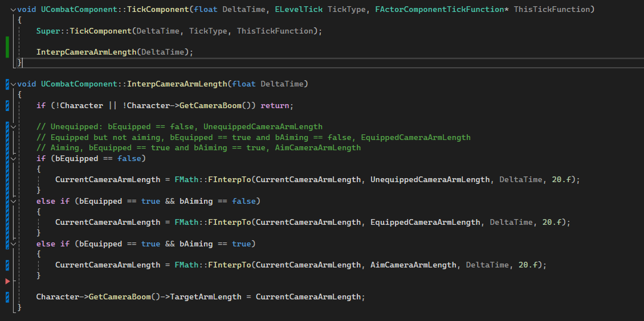This screenshot has width=644, height=321.
Task: Fold the else-if block checking bAiming == true
Action: click(14, 244)
